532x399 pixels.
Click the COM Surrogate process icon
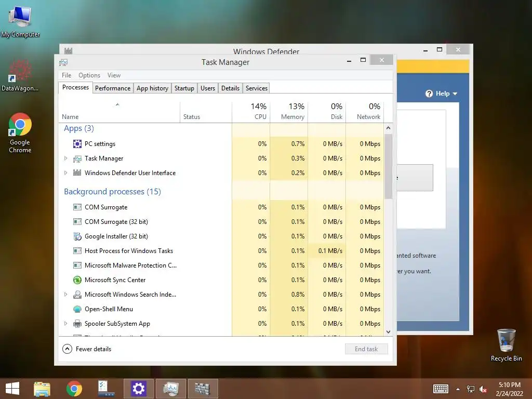coord(77,207)
